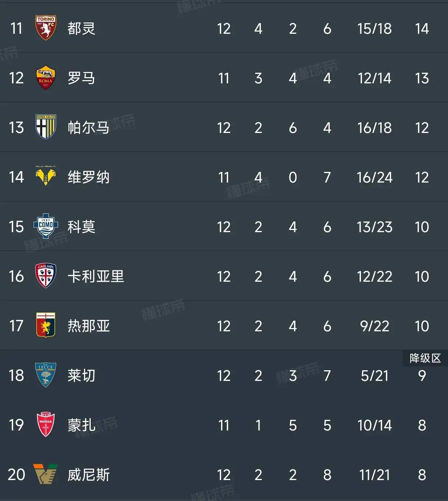The width and height of the screenshot is (448, 501).
Task: Click the 帕尔马 team name
Action: [88, 127]
